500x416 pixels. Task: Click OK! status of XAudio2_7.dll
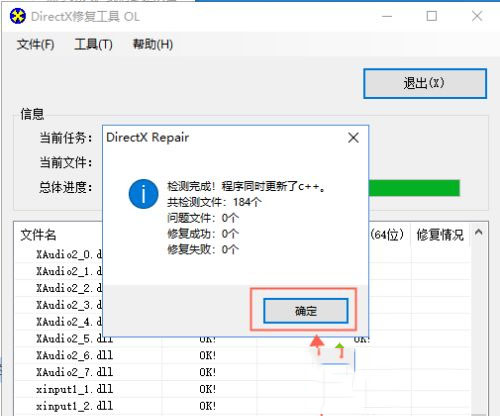tap(208, 372)
